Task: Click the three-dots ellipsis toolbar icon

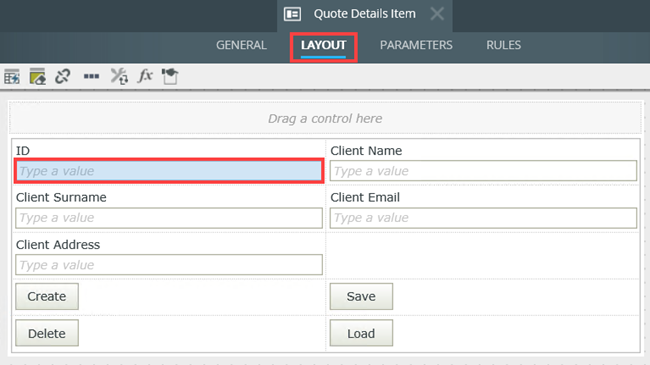Action: click(91, 76)
